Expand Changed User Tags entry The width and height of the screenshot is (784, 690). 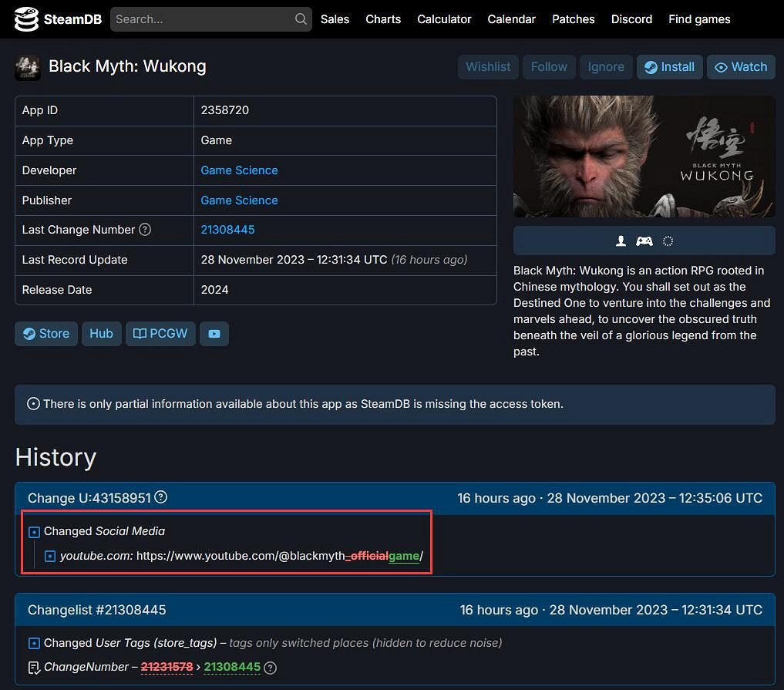34,643
